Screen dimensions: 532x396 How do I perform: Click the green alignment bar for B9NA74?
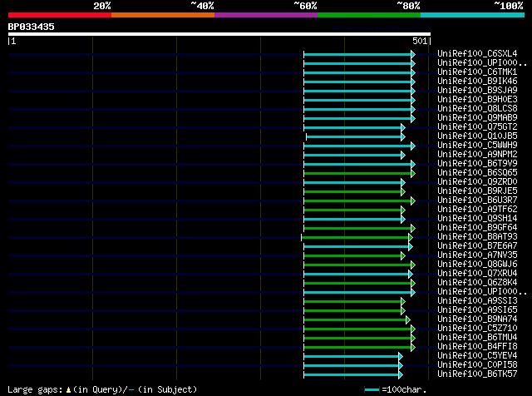(355, 320)
